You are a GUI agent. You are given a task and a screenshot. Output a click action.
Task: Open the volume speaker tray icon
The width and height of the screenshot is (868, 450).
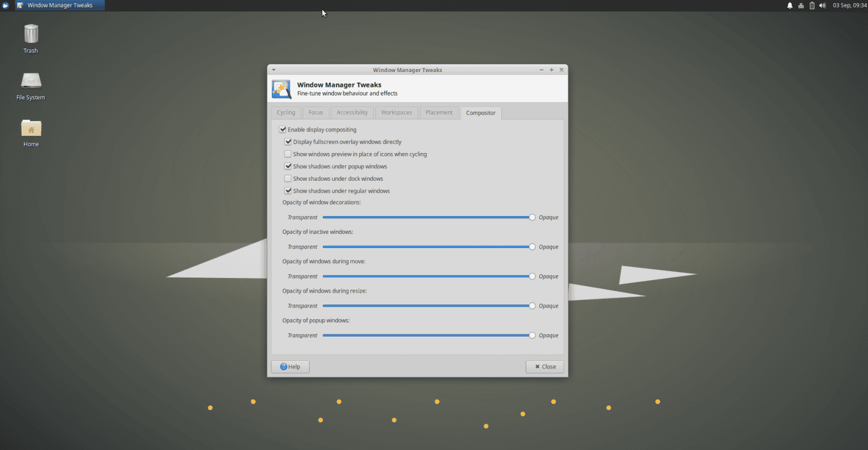click(x=822, y=5)
